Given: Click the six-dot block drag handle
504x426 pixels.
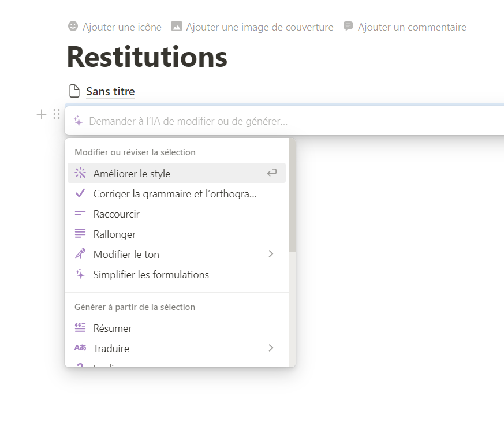Looking at the screenshot, I should (57, 114).
